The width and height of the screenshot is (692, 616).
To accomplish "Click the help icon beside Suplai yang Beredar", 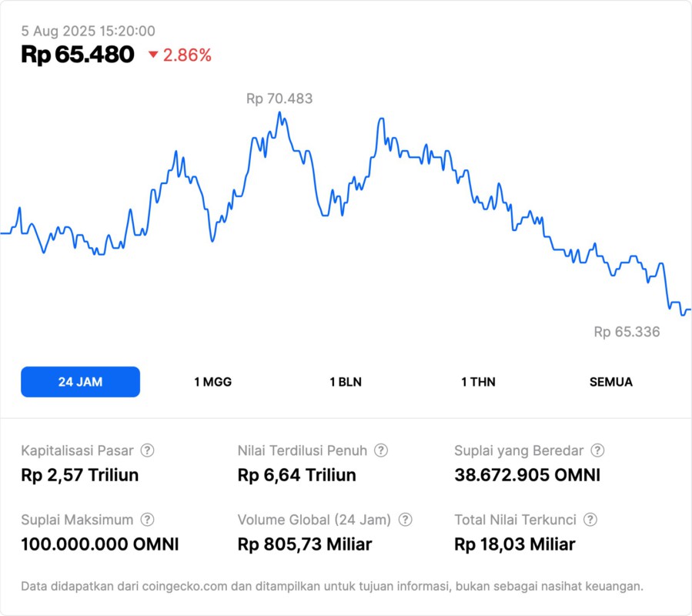I will click(x=597, y=450).
